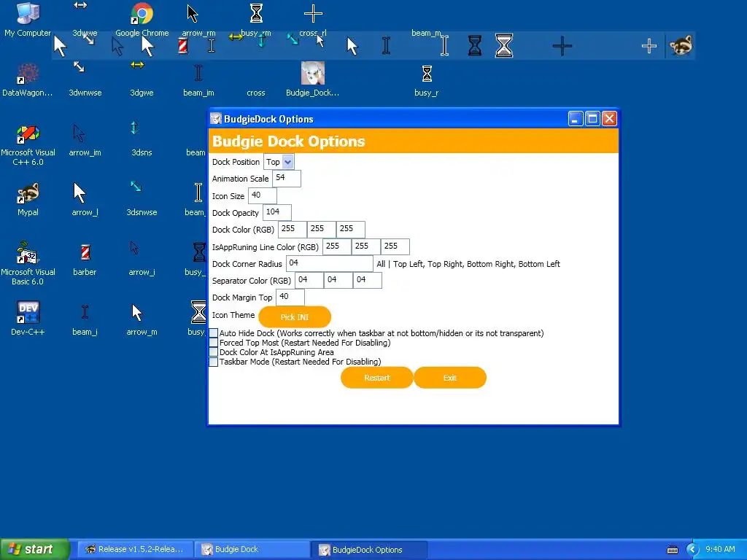Viewport: 747px width, 560px height.
Task: Open the Budgie_Dock desktop icon with the bird picture
Action: pos(312,80)
